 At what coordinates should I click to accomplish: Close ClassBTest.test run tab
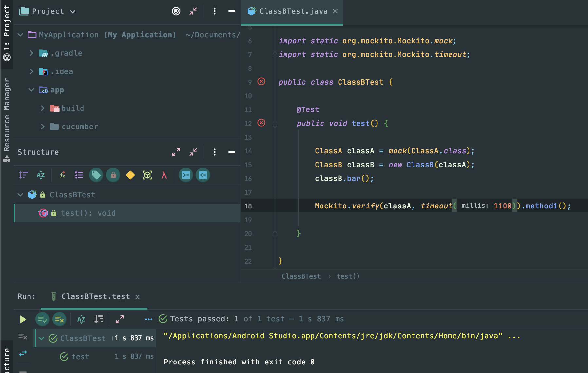click(x=138, y=297)
